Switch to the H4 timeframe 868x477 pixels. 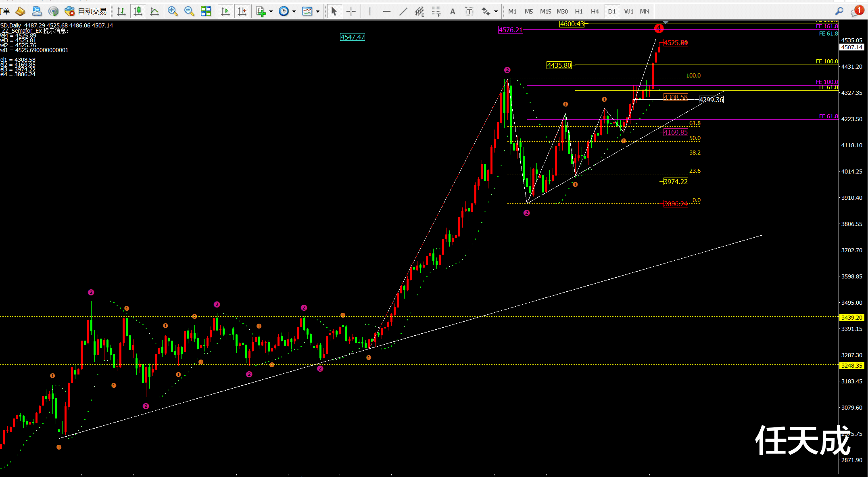coord(595,11)
